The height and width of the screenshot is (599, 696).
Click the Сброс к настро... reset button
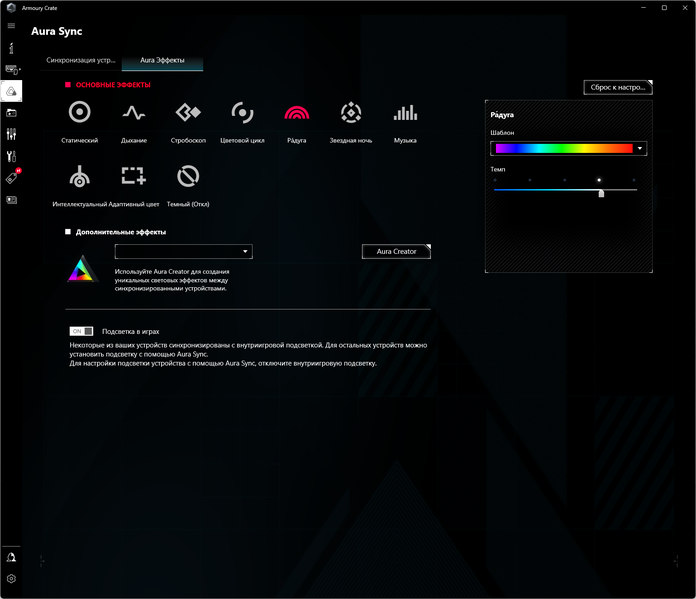(x=618, y=87)
